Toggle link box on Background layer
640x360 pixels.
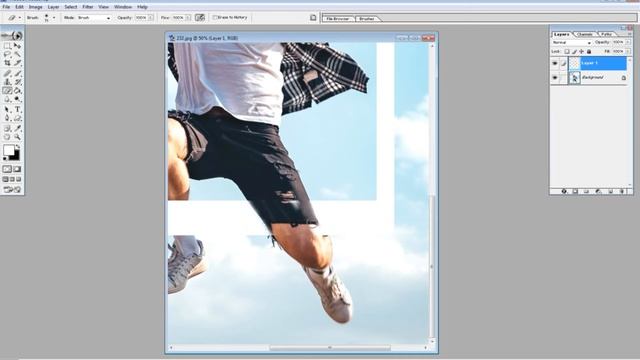tap(563, 78)
